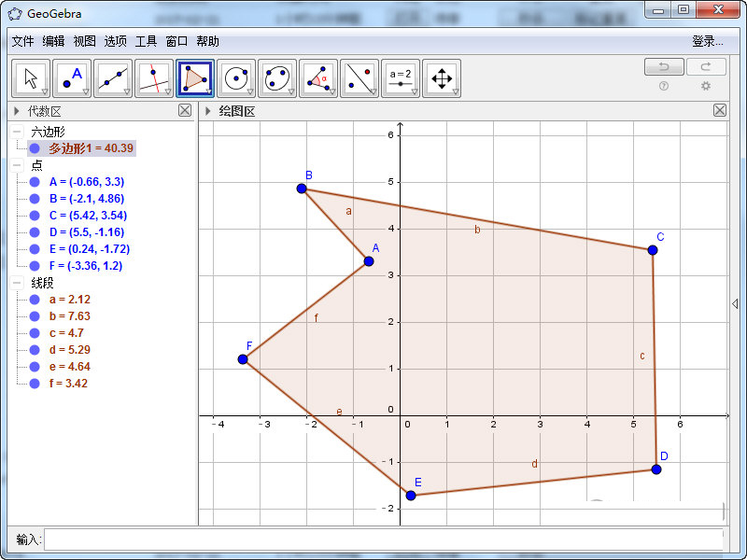Toggle visibility of segment c = 4.7
747x560 pixels.
click(35, 333)
